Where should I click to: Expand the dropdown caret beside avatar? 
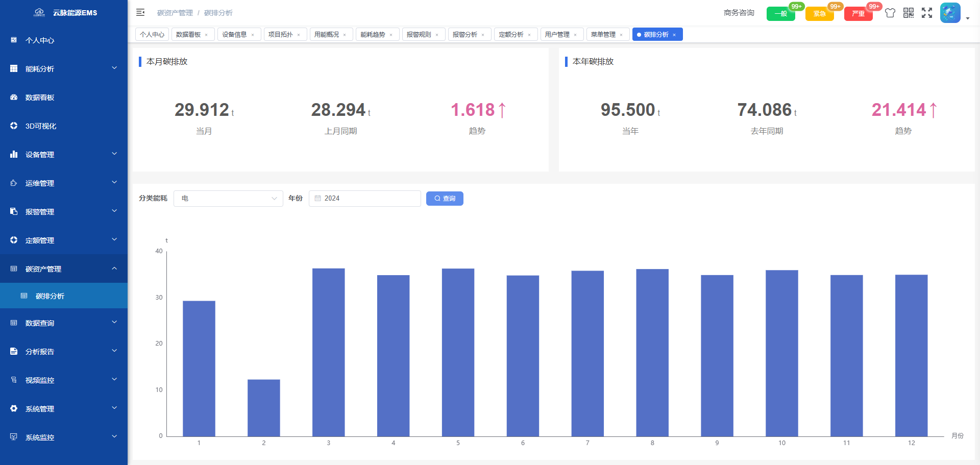(x=968, y=18)
